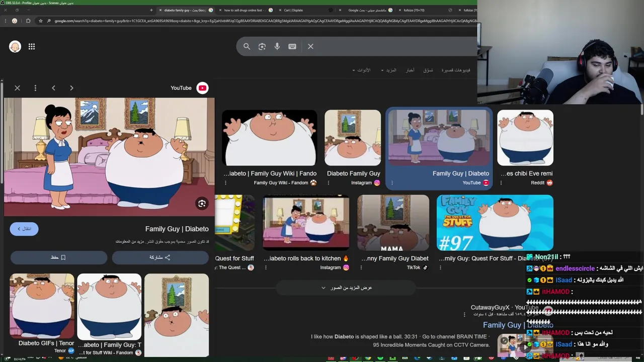Image resolution: width=644 pixels, height=362 pixels.
Task: Select the TikTok 'MAMA' Diabeto thumbnail
Action: point(393,223)
